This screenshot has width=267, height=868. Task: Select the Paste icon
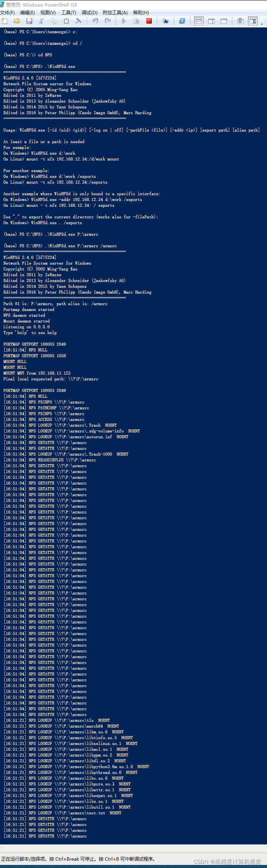[65, 21]
